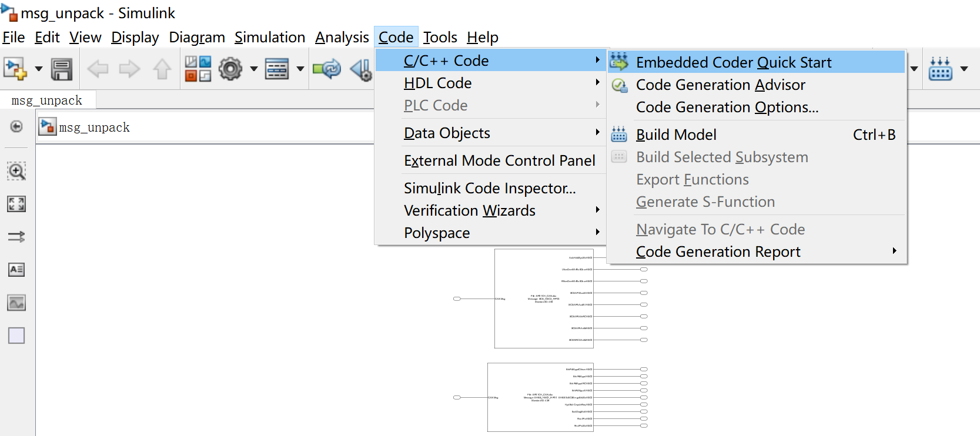Screen dimensions: 980x436
Task: Expand the gear icon dropdown arrow
Action: point(254,69)
